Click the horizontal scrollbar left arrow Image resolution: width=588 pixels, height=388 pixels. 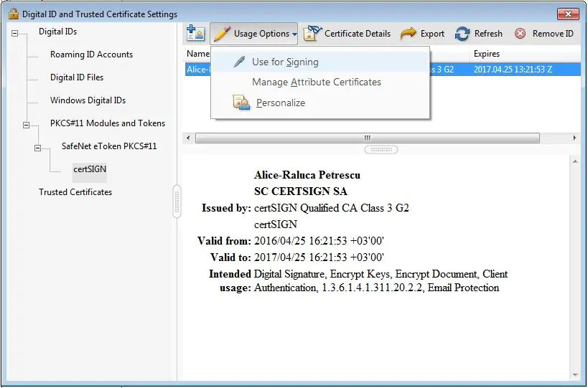pos(188,138)
